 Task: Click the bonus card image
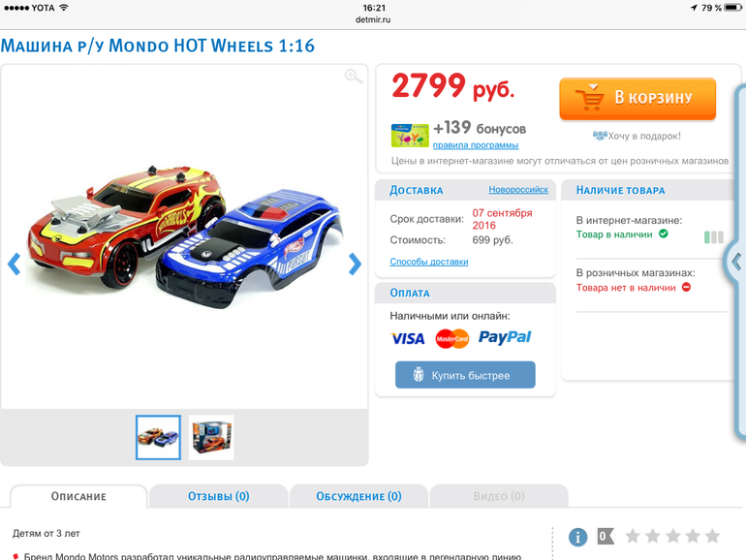(410, 136)
